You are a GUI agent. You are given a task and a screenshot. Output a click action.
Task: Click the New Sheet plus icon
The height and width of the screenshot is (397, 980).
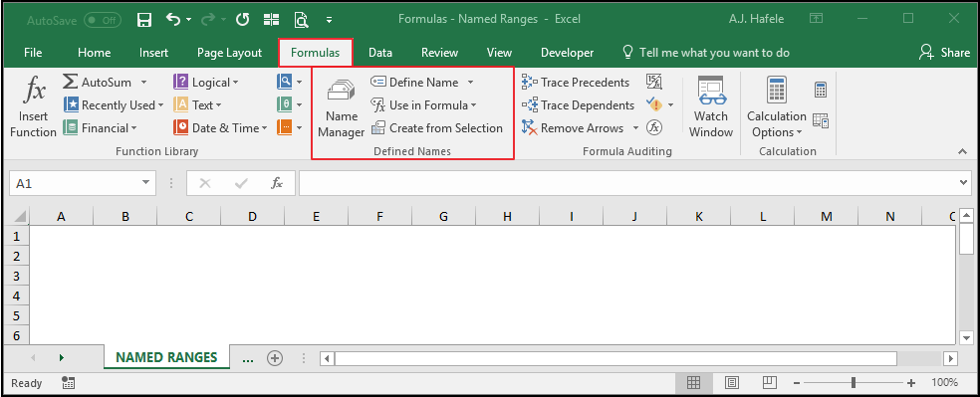coord(274,358)
